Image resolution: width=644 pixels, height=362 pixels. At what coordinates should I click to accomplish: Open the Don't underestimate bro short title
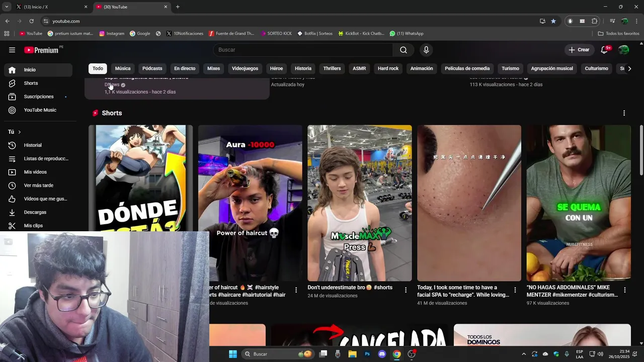[350, 288]
